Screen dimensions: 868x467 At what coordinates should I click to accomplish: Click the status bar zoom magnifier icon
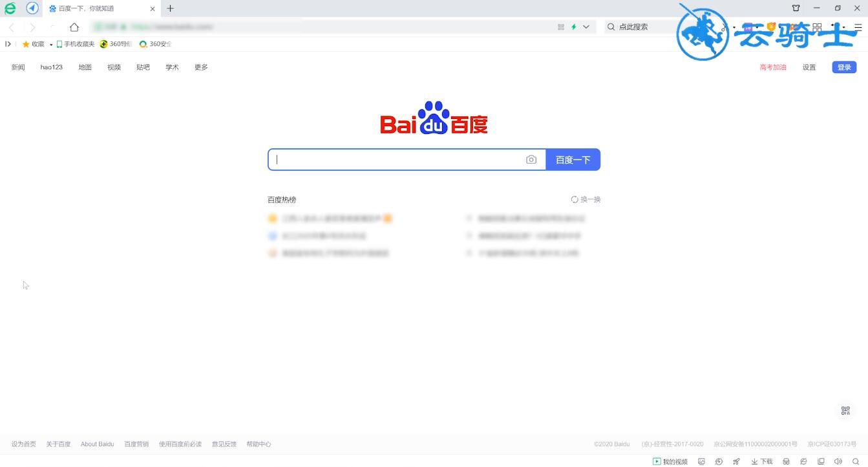click(856, 461)
